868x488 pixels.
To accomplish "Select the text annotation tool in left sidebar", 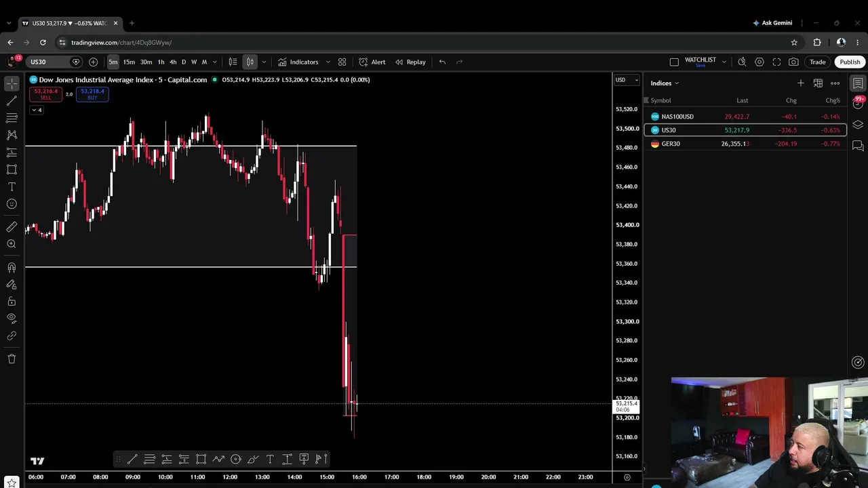I will point(12,187).
